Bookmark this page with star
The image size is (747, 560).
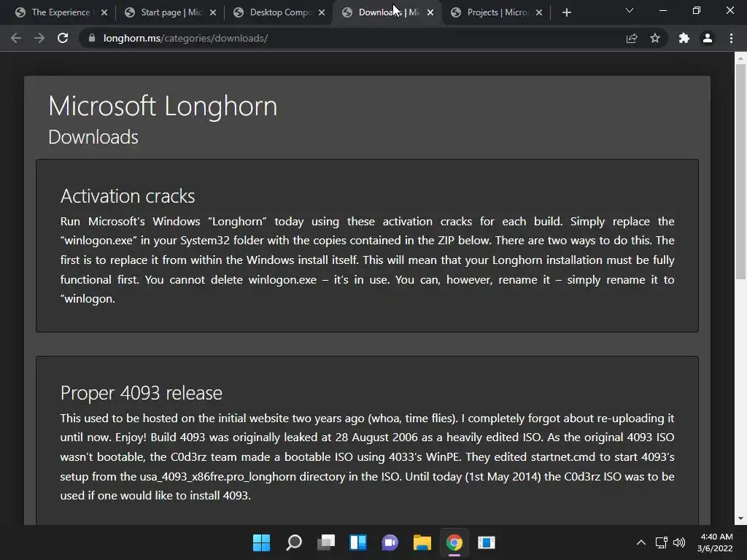tap(655, 38)
